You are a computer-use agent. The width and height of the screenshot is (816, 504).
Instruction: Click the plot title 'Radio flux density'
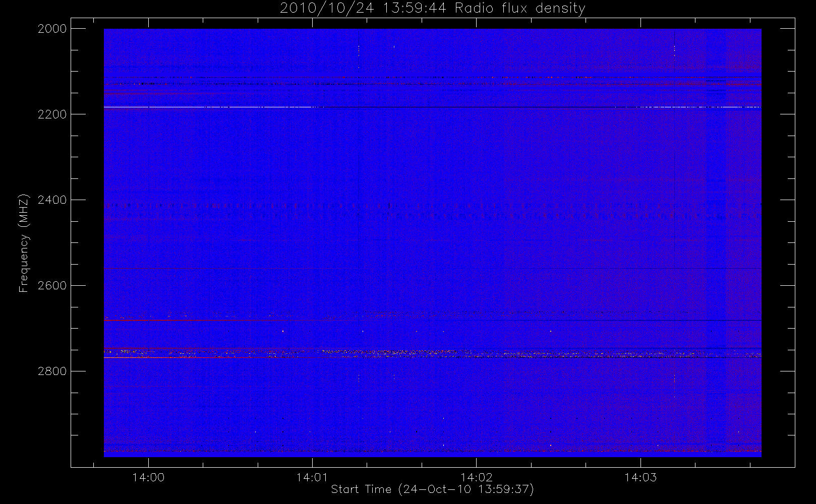pyautogui.click(x=520, y=9)
